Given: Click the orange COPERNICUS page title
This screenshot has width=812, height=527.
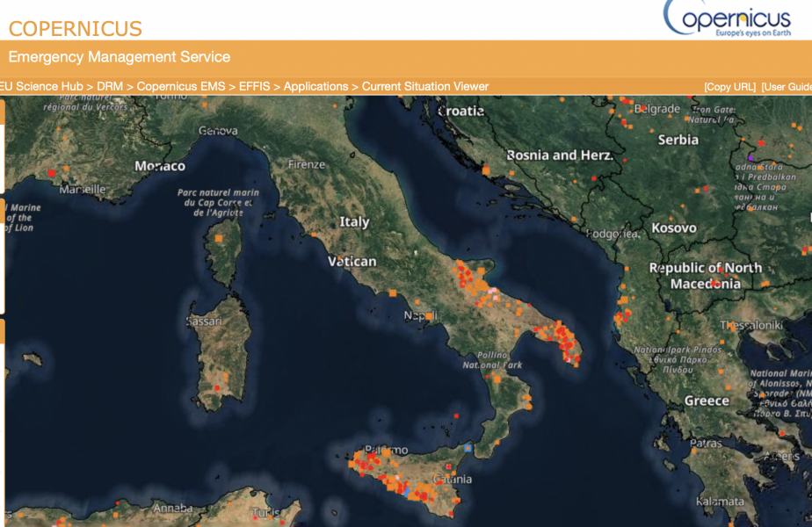Looking at the screenshot, I should pyautogui.click(x=75, y=29).
